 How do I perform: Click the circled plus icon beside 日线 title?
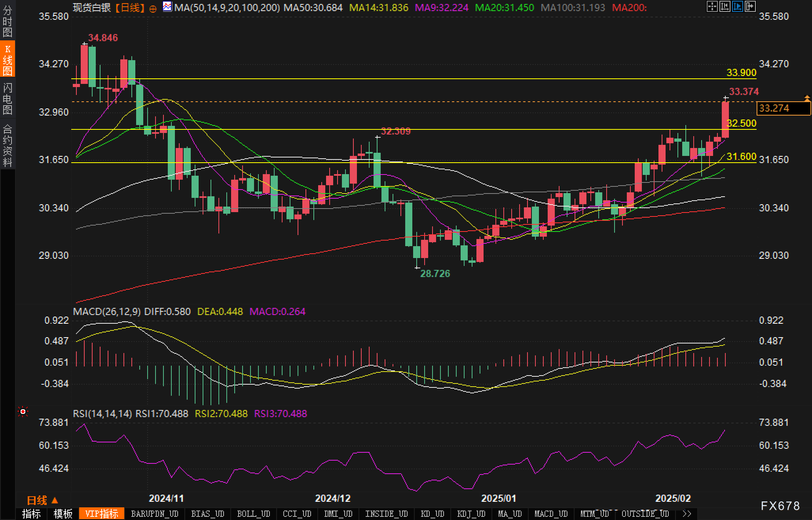(153, 8)
